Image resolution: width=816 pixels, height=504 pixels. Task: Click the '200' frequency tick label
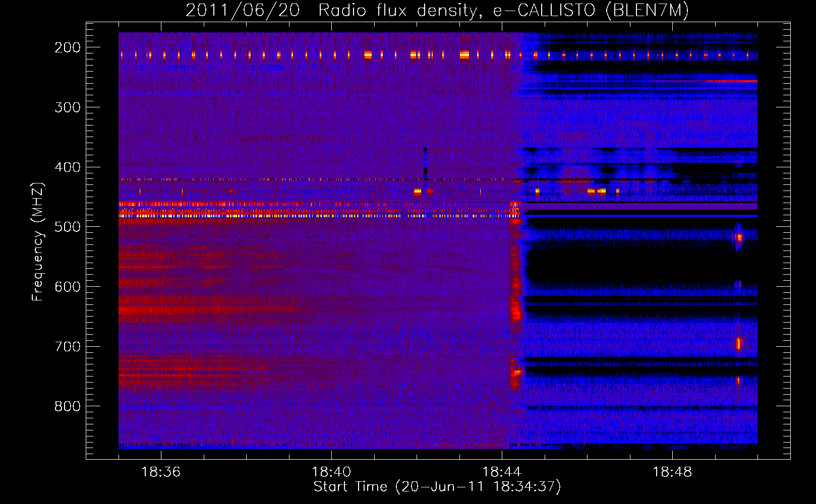[68, 47]
